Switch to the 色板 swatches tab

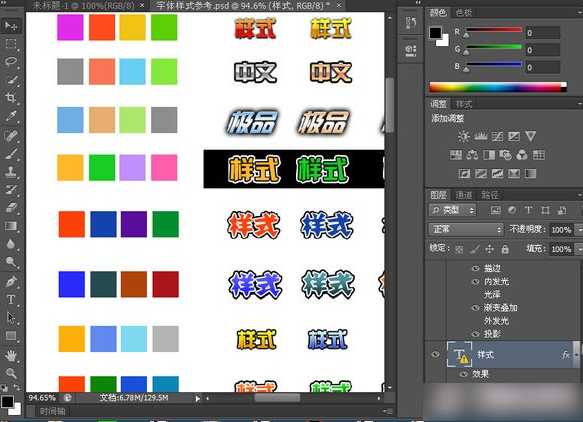point(463,13)
